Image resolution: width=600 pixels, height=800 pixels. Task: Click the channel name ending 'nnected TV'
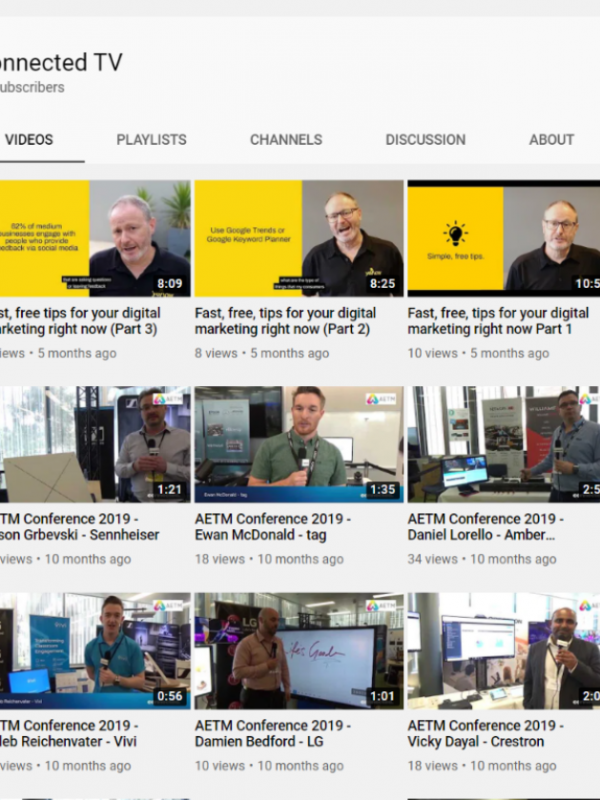61,62
